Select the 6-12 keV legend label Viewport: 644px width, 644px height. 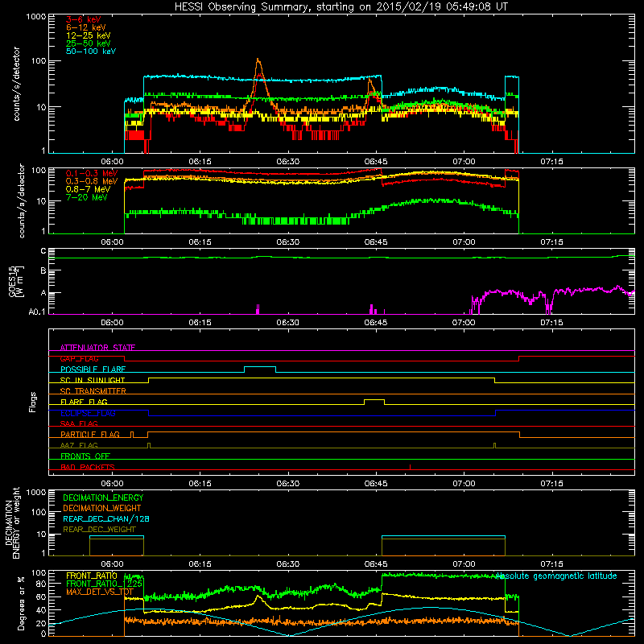85,27
